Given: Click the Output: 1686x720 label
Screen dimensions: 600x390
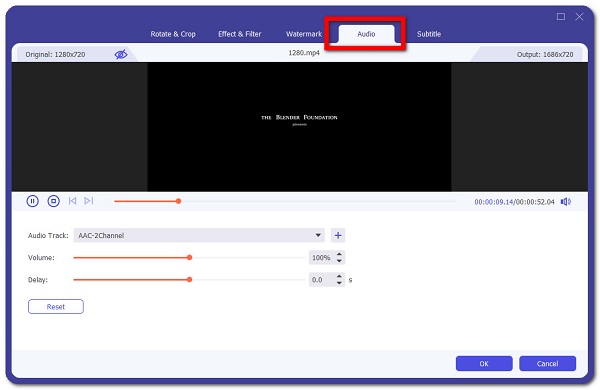Looking at the screenshot, I should (x=545, y=54).
